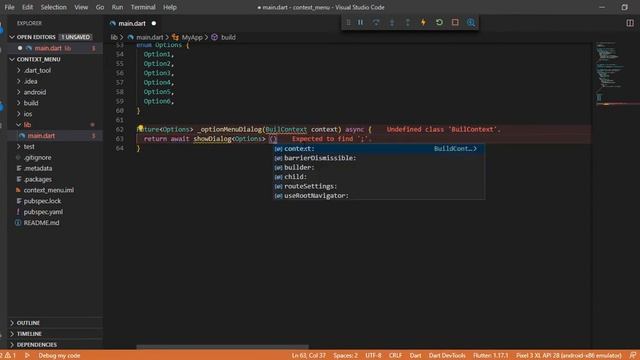Click the Step Into debug icon
Viewport: 640px width, 360px height.
[x=392, y=22]
